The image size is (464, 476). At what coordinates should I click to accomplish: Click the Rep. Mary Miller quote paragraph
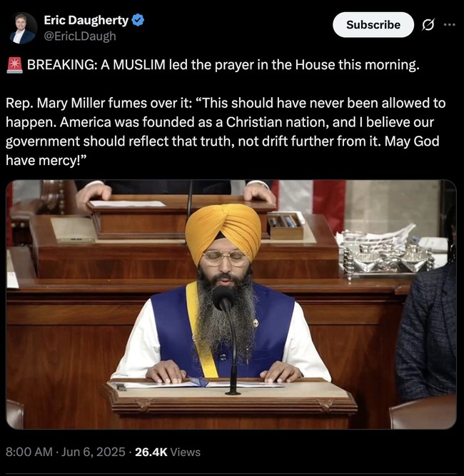[x=226, y=131]
